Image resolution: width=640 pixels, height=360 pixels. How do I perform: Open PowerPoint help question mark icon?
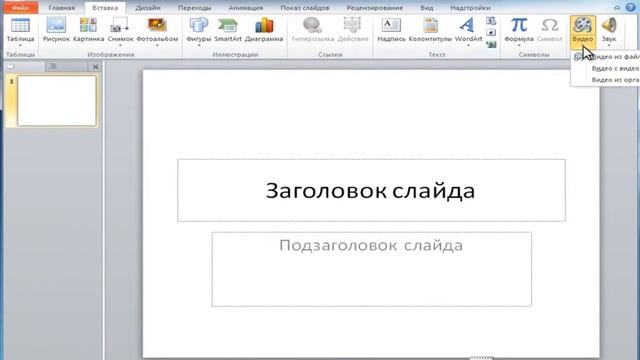pos(630,7)
